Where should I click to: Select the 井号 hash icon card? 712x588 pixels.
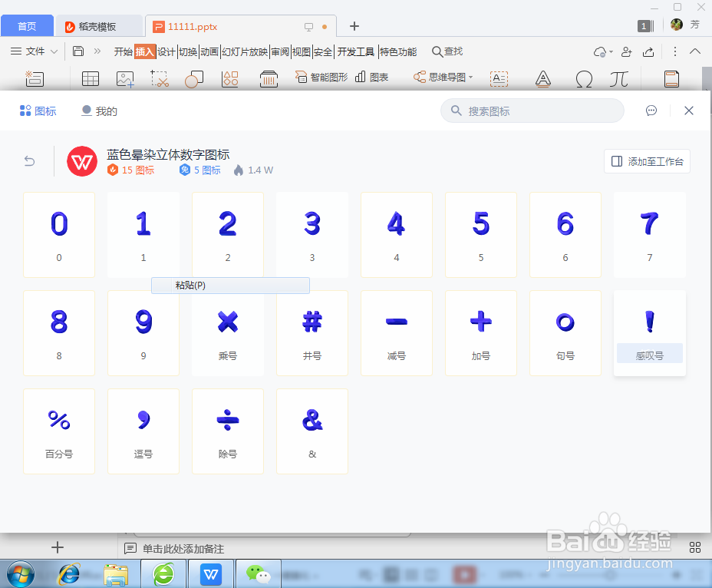312,332
